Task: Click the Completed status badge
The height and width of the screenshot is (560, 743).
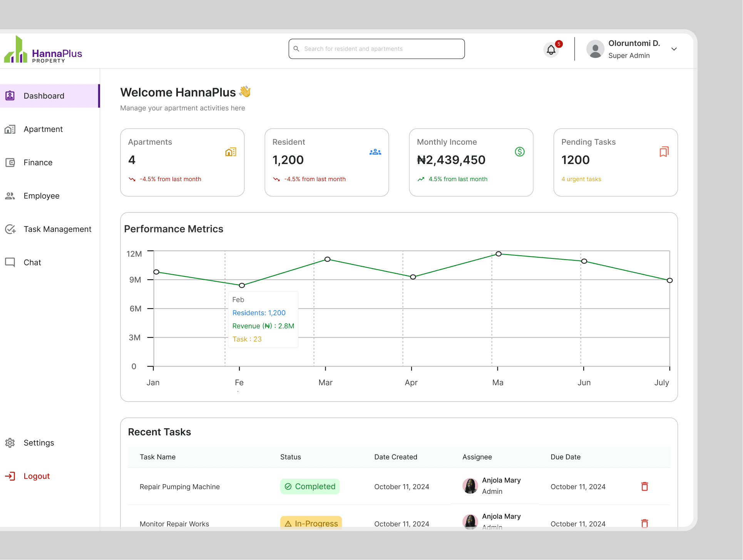Action: tap(310, 486)
